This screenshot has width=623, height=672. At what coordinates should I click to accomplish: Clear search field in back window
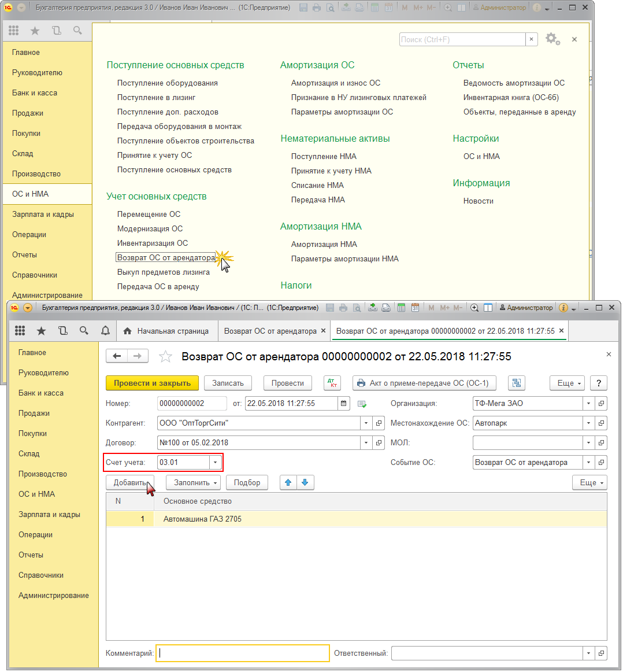[x=531, y=39]
